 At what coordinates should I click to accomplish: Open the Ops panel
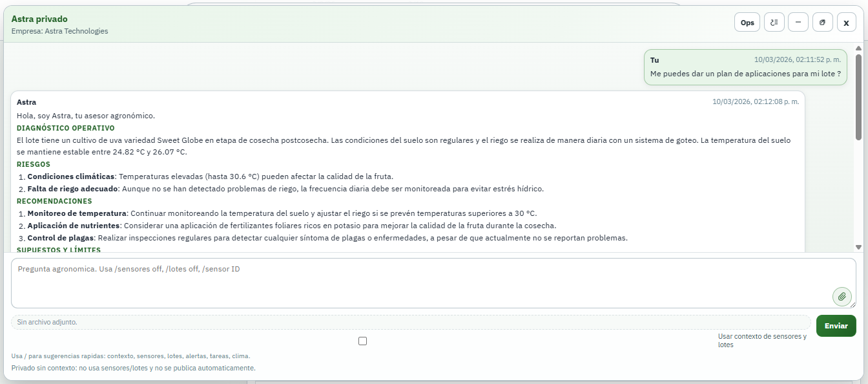pos(747,21)
